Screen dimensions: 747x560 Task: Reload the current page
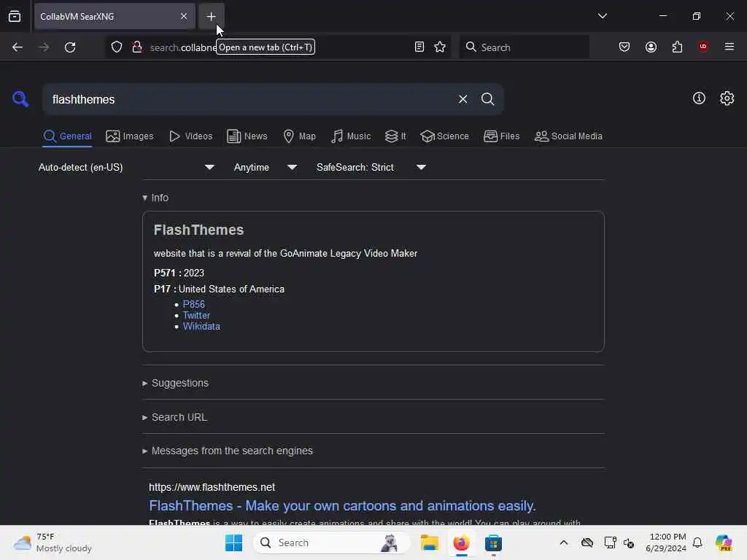click(70, 47)
